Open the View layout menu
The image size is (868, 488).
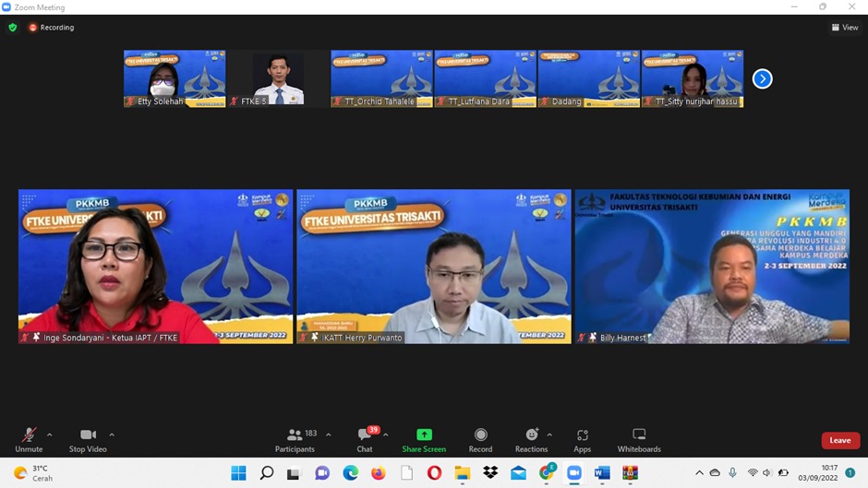(x=845, y=27)
